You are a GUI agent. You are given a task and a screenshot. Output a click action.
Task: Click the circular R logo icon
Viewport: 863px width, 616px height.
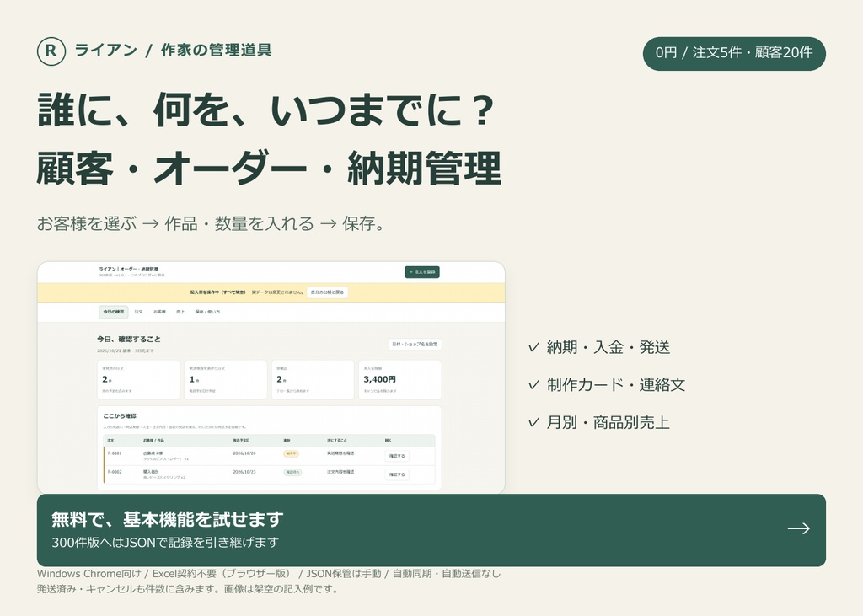(51, 51)
